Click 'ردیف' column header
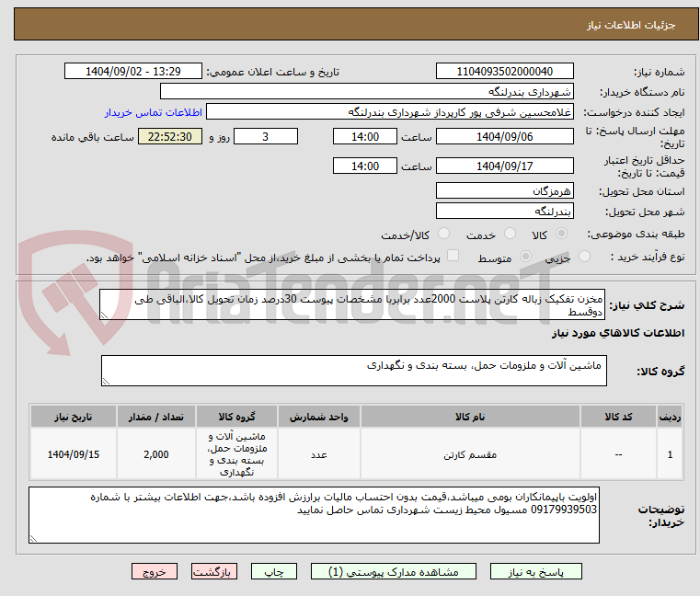The width and height of the screenshot is (700, 596). pyautogui.click(x=670, y=417)
